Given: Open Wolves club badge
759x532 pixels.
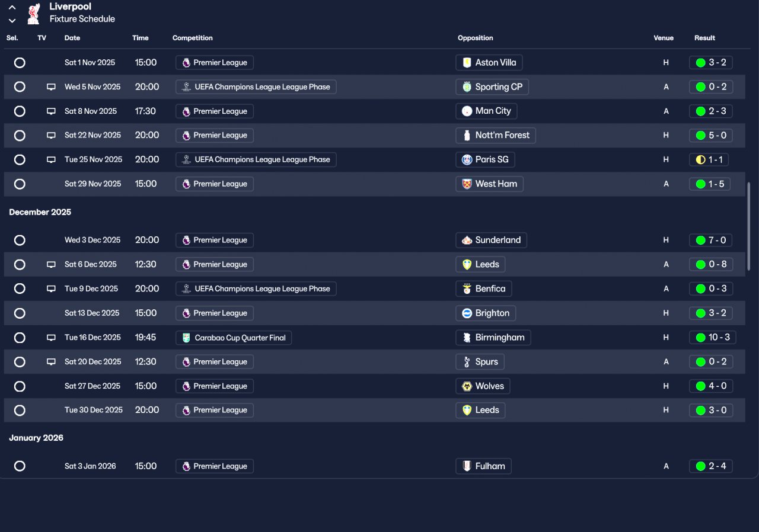Looking at the screenshot, I should 467,386.
